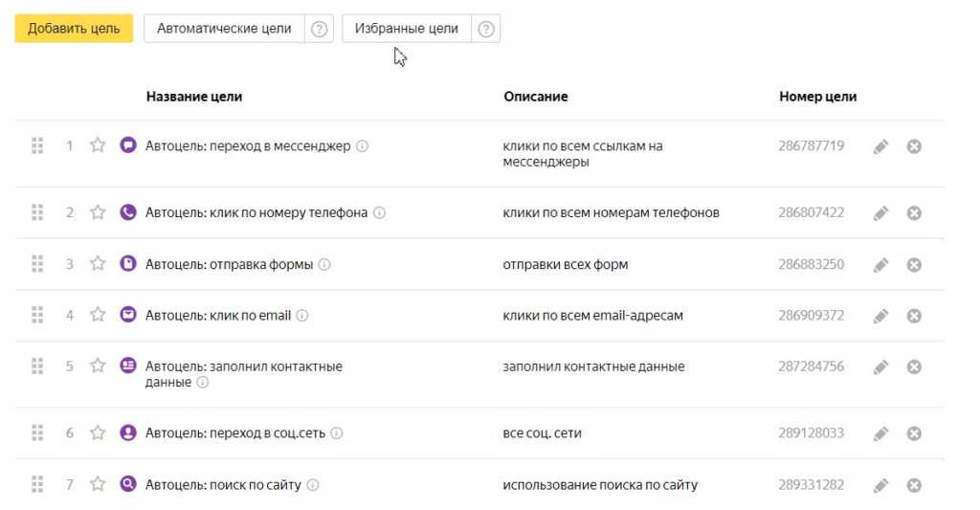Star the site search goal

pos(98,484)
